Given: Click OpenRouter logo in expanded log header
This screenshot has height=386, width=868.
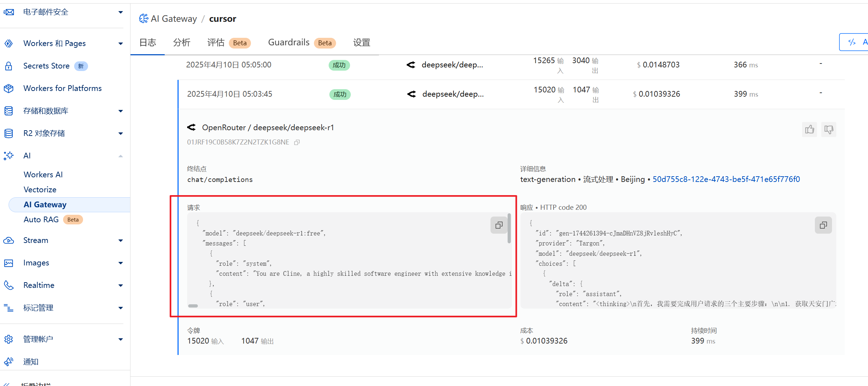Looking at the screenshot, I should click(192, 127).
